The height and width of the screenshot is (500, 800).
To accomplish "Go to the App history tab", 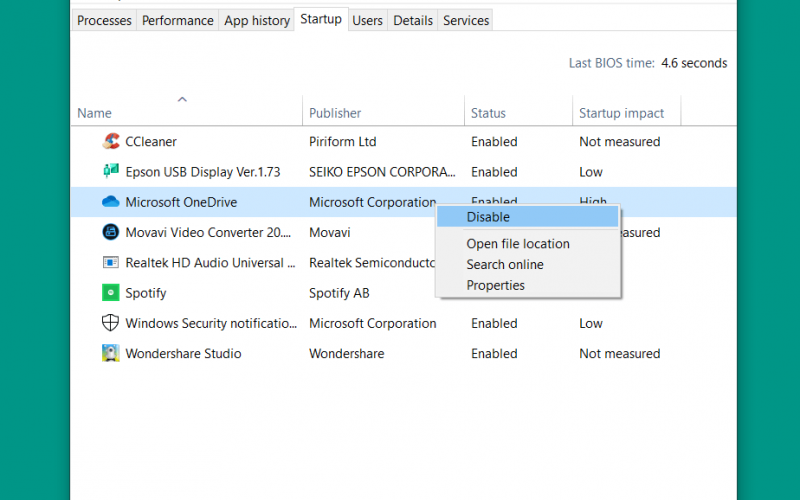I will pyautogui.click(x=257, y=20).
